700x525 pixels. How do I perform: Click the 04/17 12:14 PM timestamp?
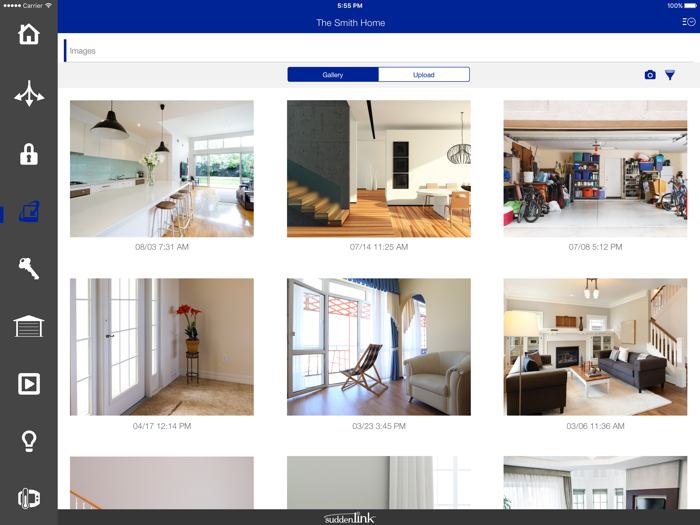point(162,426)
